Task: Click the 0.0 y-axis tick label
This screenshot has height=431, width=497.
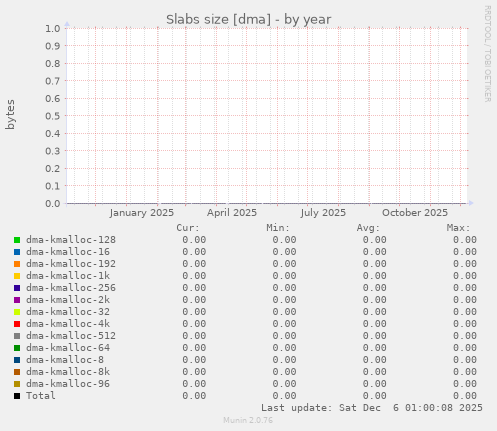Action: (53, 203)
